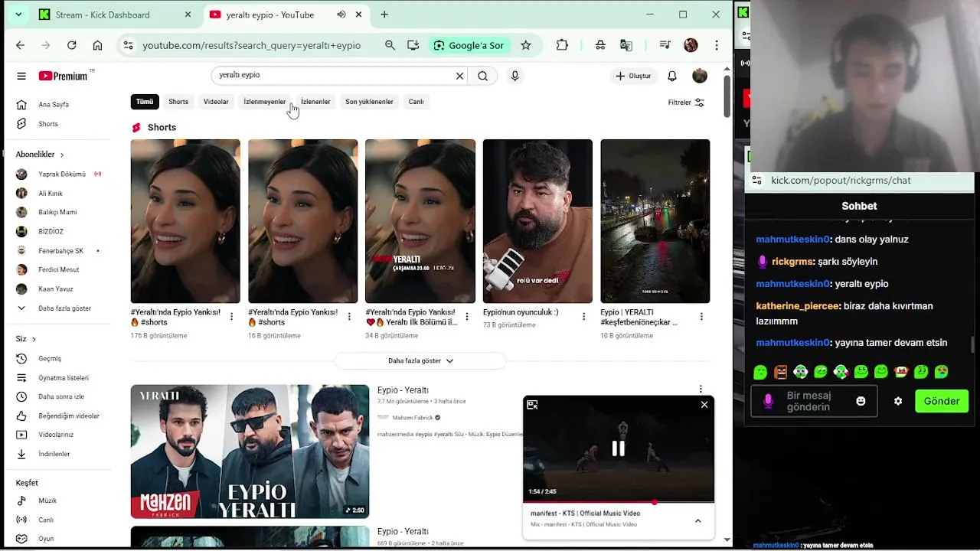Click Gönder in the Kick chat
The width and height of the screenshot is (980, 551).
click(x=942, y=401)
